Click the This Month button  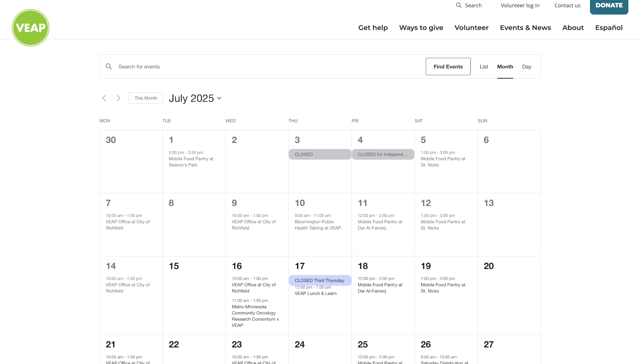pyautogui.click(x=146, y=98)
